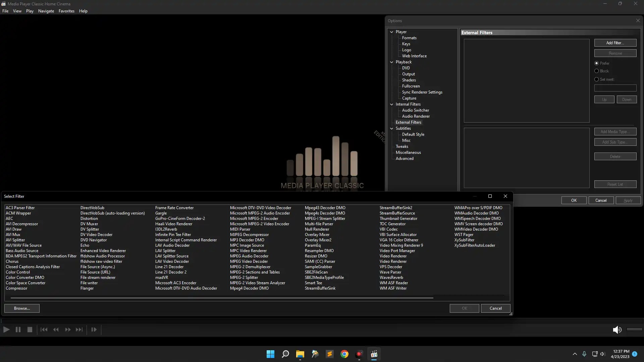Image resolution: width=644 pixels, height=362 pixels.
Task: Enable the Set merit radio button
Action: tap(597, 79)
